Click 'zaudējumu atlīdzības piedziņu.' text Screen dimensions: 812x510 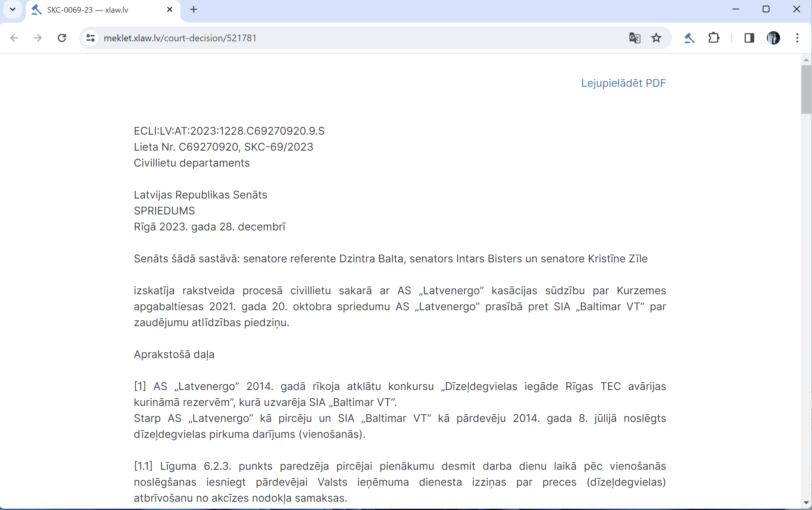pyautogui.click(x=211, y=323)
